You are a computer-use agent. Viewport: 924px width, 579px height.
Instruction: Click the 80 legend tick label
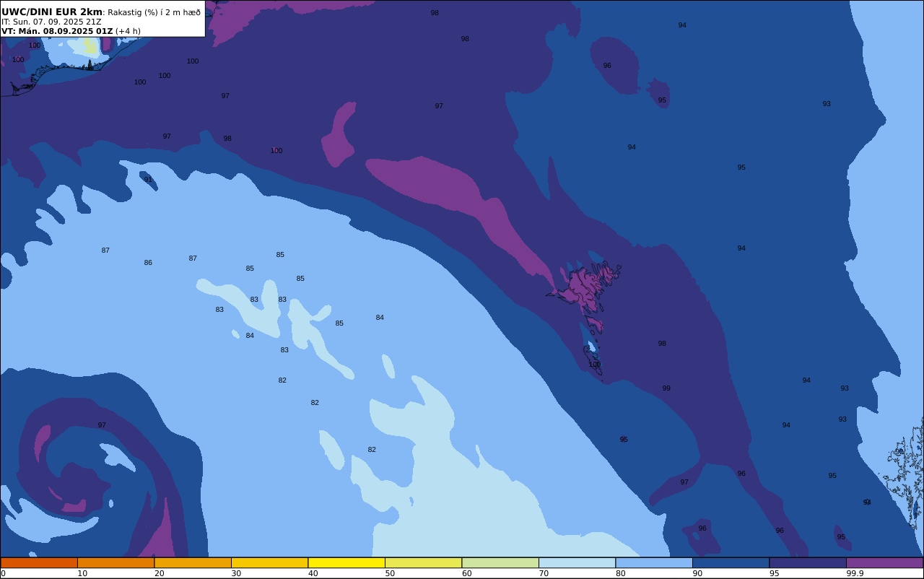click(620, 573)
